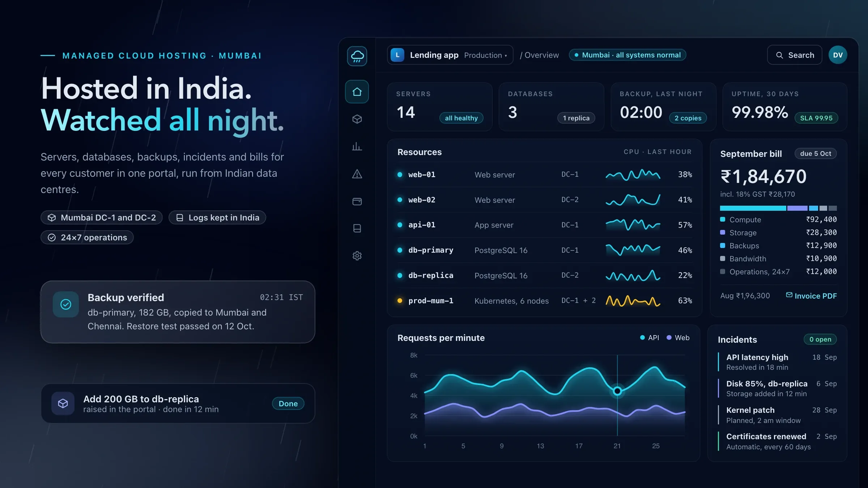
Task: Click the Mumbai all systems normal status pill
Action: coord(627,55)
